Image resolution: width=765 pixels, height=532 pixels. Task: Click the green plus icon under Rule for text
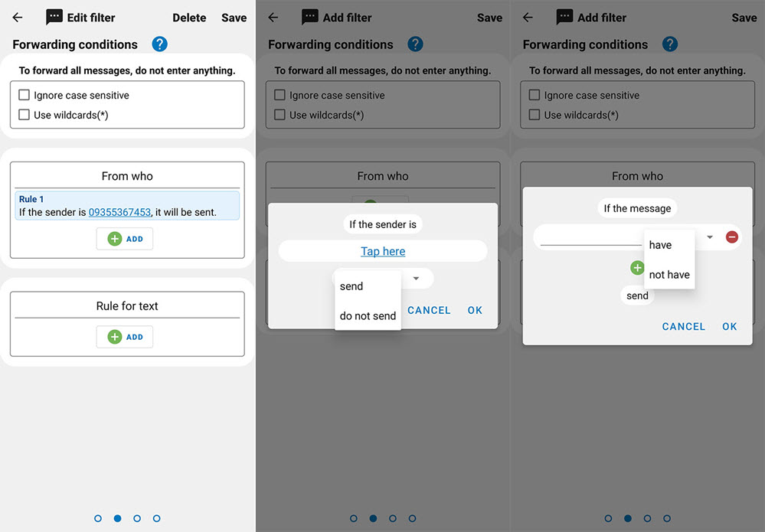(x=115, y=337)
